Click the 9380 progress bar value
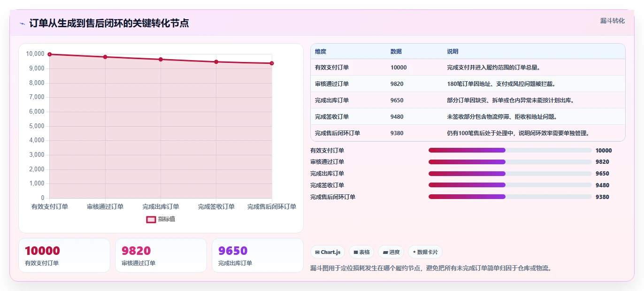 click(x=602, y=197)
